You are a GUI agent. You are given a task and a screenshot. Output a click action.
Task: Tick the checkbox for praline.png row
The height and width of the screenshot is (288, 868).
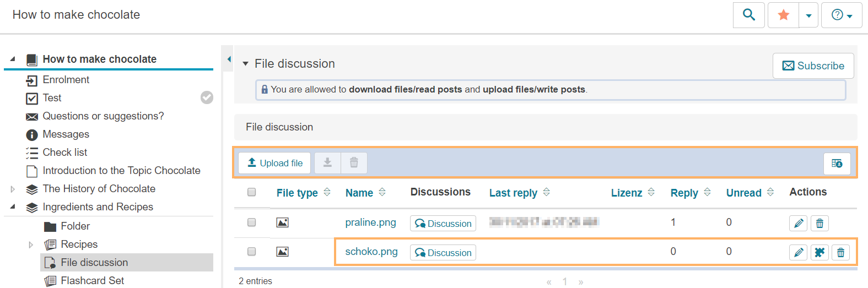252,222
